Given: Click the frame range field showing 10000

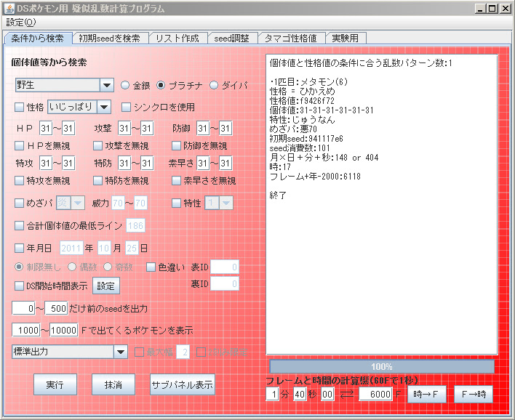Looking at the screenshot, I should [64, 330].
